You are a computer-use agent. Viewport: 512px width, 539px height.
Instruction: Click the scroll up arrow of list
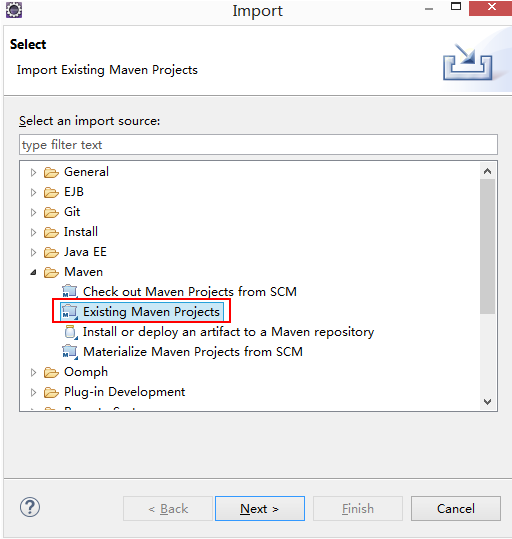point(488,171)
